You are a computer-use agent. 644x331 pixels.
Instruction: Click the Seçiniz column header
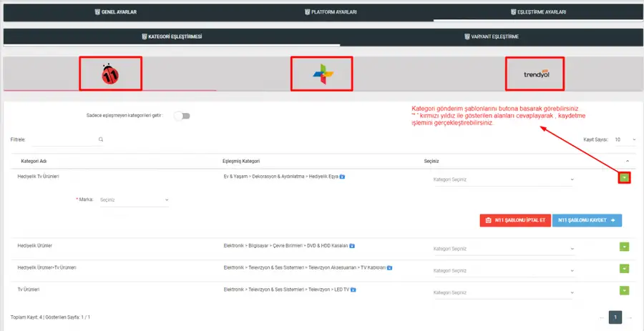[431, 161]
